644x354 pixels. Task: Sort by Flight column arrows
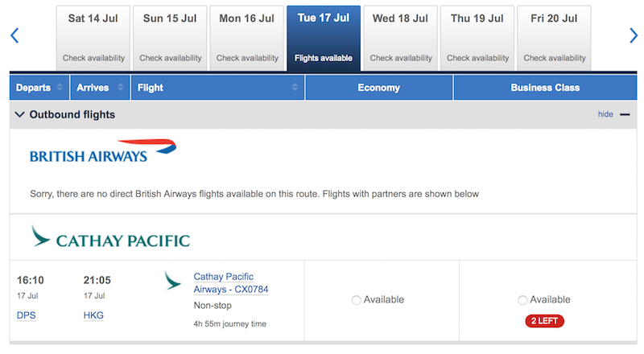pyautogui.click(x=295, y=87)
